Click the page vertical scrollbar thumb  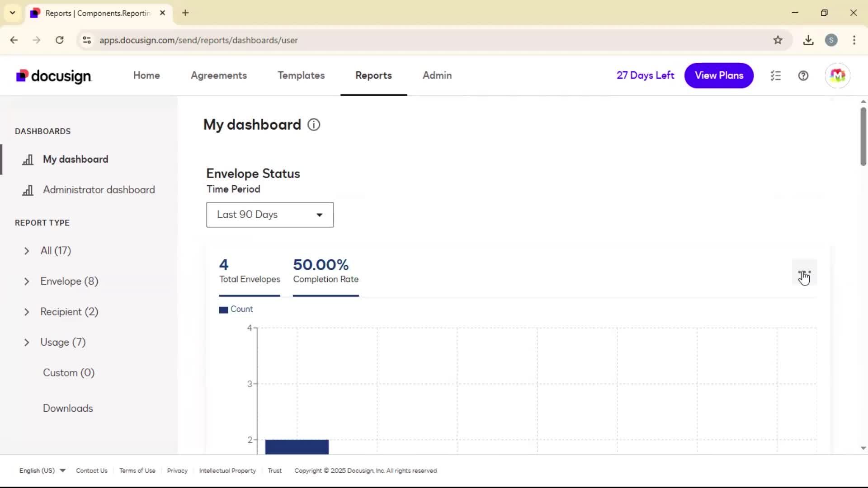863,136
